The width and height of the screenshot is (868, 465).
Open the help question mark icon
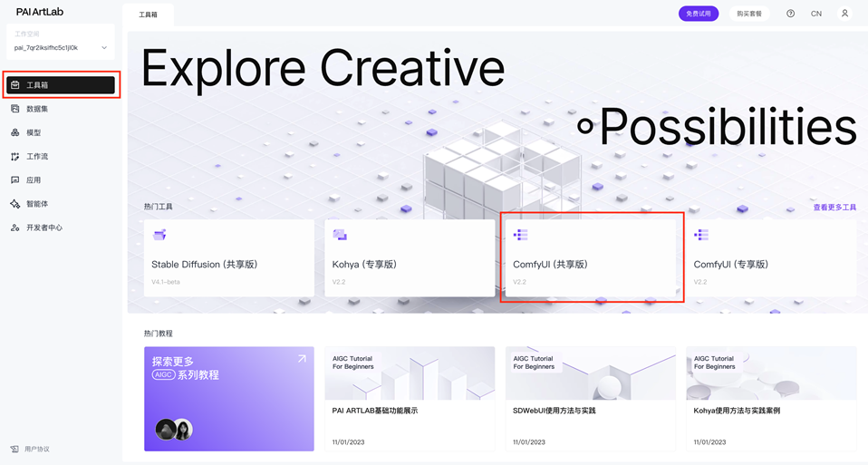pos(790,14)
